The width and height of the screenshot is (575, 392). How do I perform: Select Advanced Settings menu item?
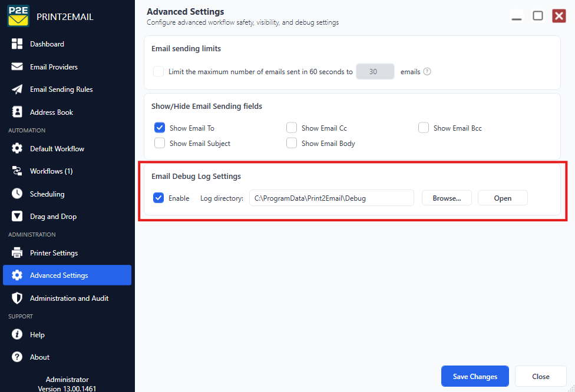point(67,275)
